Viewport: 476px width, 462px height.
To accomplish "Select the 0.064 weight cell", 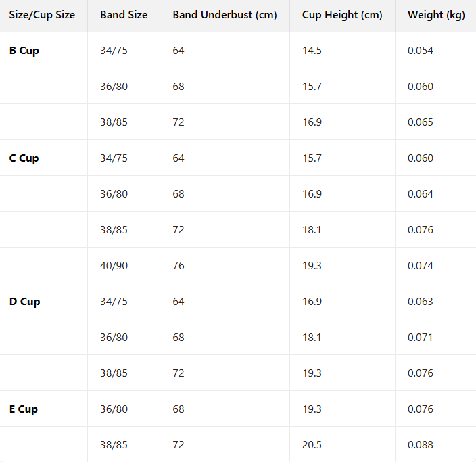I will click(x=421, y=194).
